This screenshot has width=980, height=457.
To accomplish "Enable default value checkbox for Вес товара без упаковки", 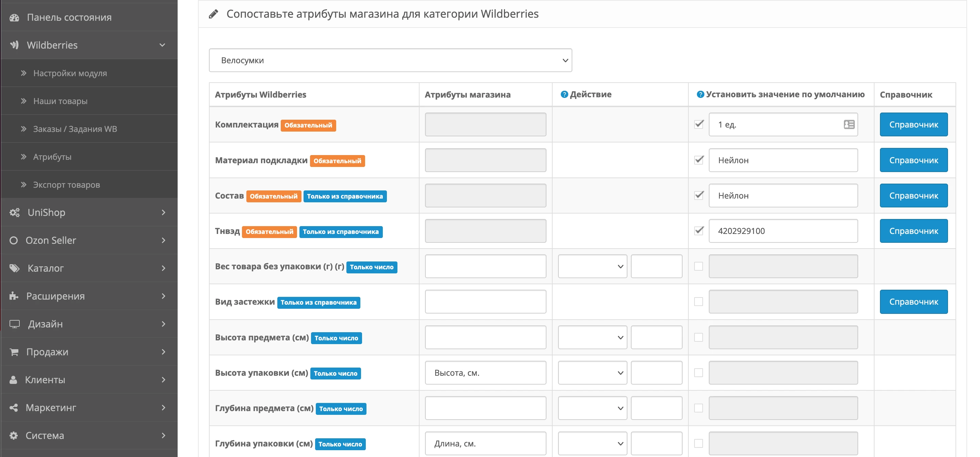I will [699, 266].
